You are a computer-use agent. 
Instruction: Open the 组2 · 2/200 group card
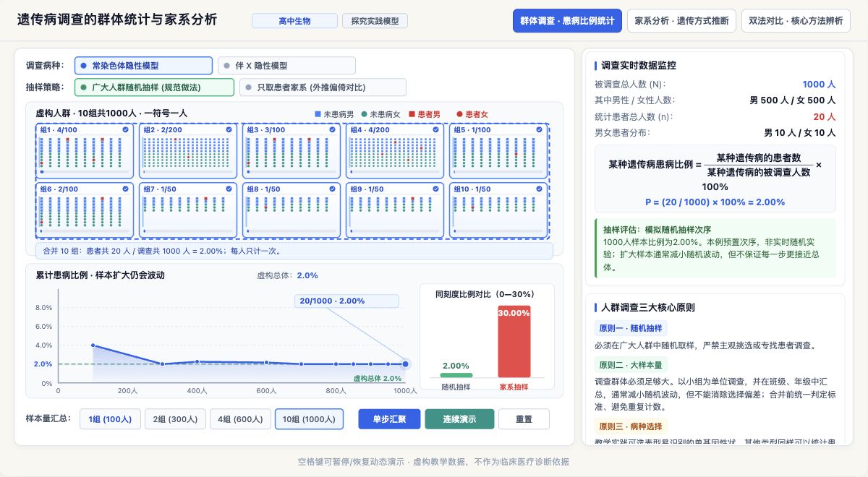pos(187,150)
